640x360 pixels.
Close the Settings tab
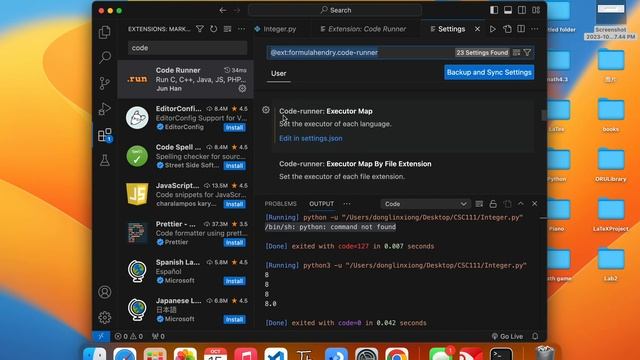click(x=477, y=29)
